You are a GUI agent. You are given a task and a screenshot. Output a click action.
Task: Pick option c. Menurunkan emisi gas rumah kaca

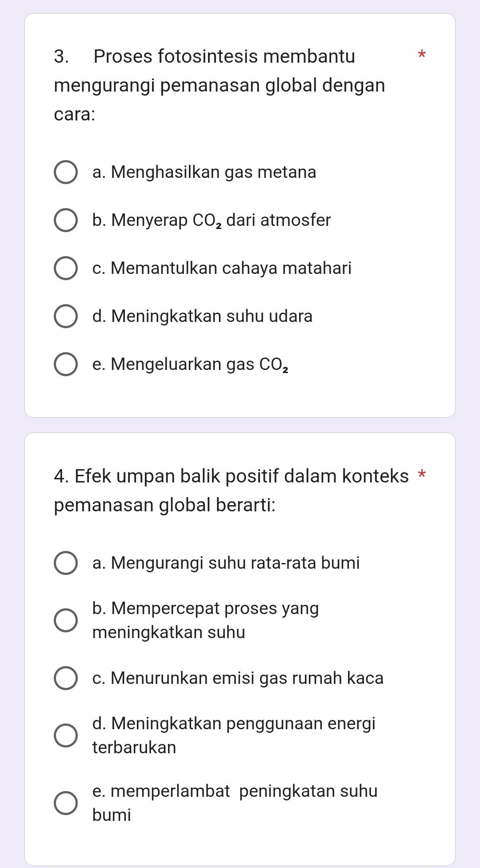(x=66, y=679)
